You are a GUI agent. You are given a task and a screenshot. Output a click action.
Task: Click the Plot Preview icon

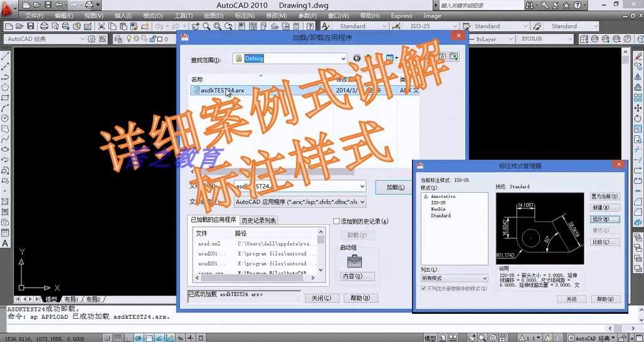pyautogui.click(x=55, y=26)
